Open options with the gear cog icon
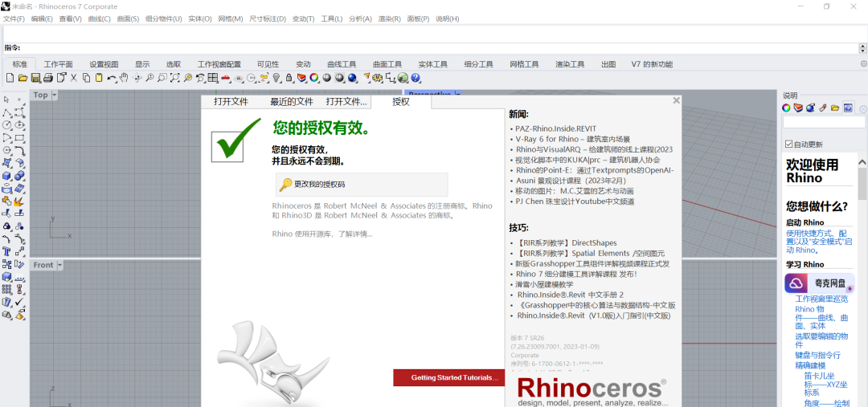 tap(378, 78)
